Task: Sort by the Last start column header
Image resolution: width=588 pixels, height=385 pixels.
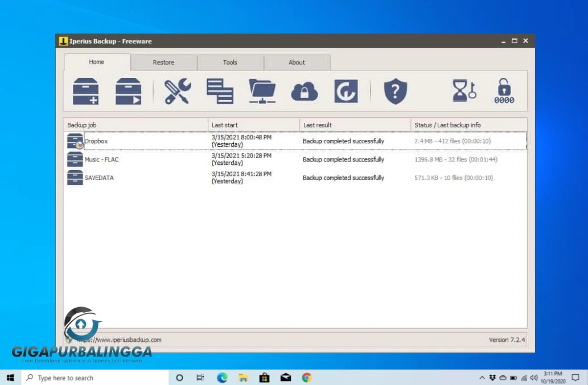Action: click(254, 125)
